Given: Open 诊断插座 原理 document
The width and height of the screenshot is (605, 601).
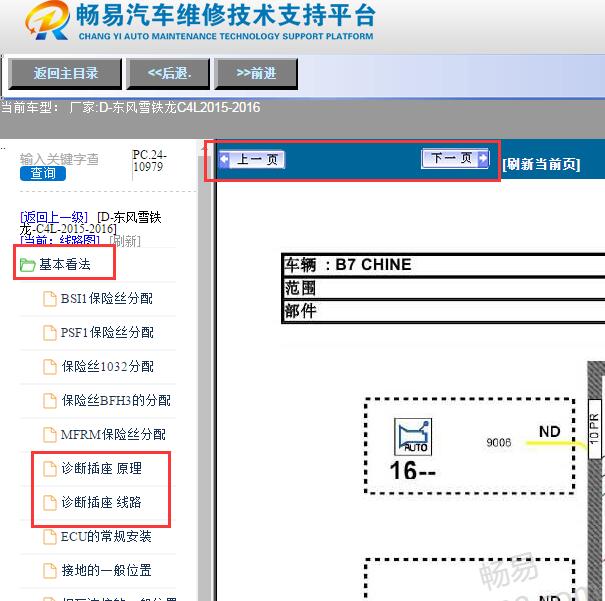Looking at the screenshot, I should click(101, 468).
